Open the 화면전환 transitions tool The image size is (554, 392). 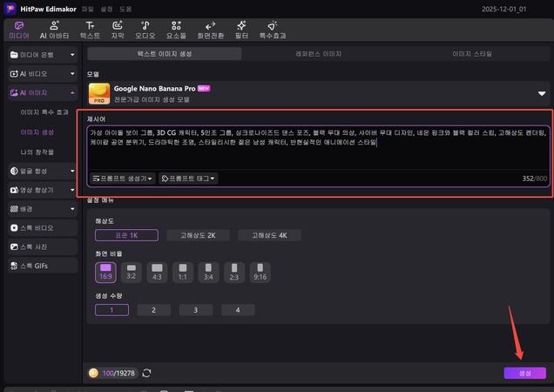[210, 30]
